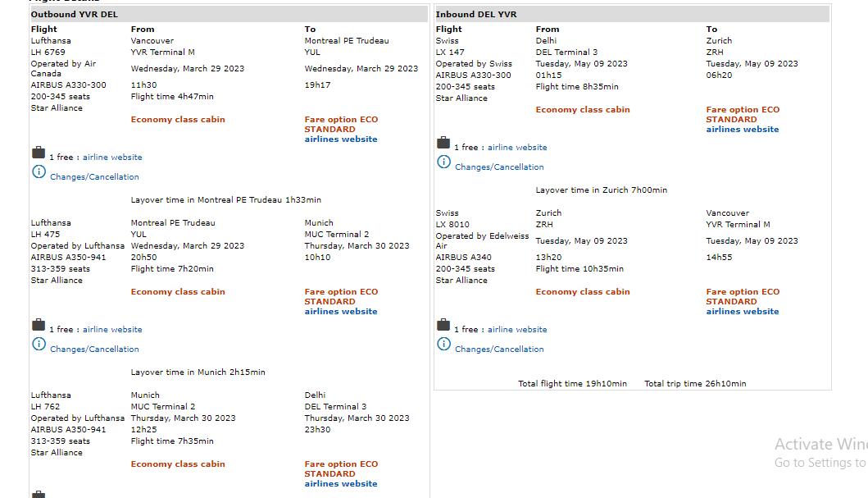Screen dimensions: 868x498
Task: Click fare 'airlines website' link for Zurich–Vancouver LX 8010
Action: (x=743, y=312)
